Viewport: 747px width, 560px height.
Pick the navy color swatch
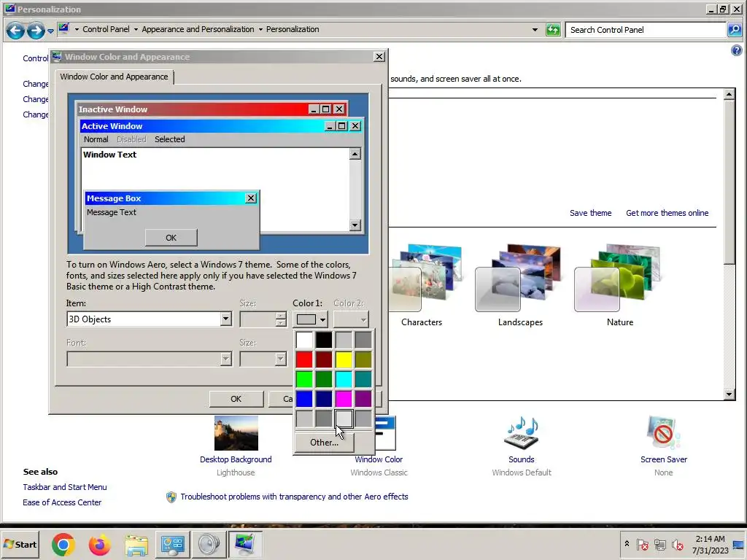coord(324,399)
